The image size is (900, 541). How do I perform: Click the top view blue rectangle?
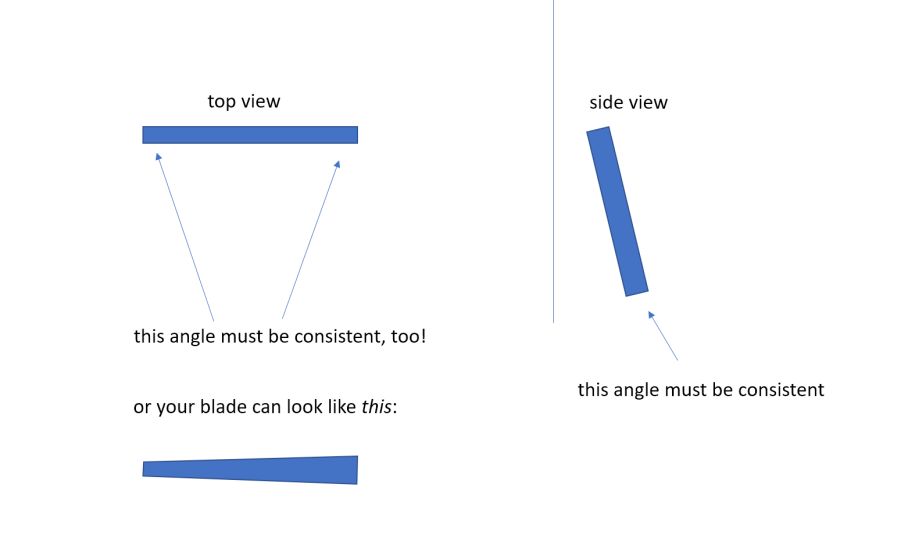pos(250,135)
